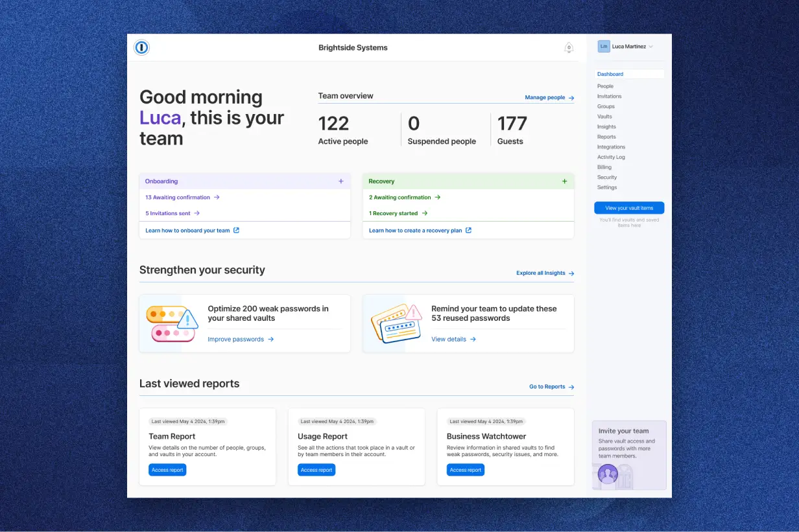Access the Team Report
799x532 pixels.
[167, 470]
